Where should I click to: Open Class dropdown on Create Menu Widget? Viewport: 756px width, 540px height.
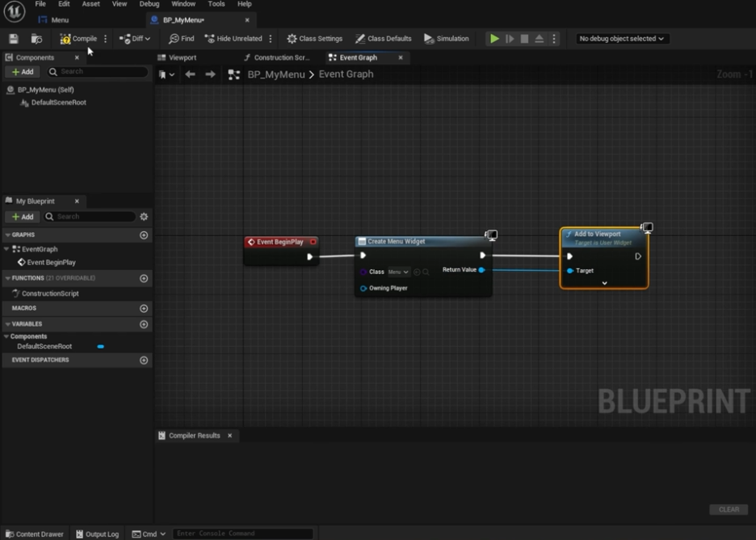click(399, 272)
